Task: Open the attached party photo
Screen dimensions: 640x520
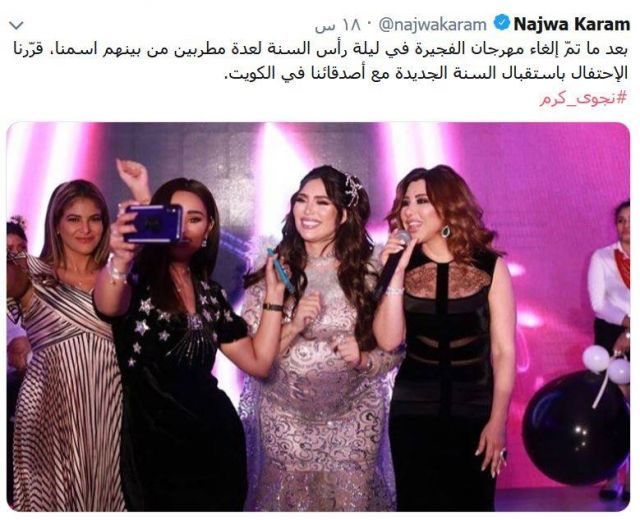Action: coord(318,316)
